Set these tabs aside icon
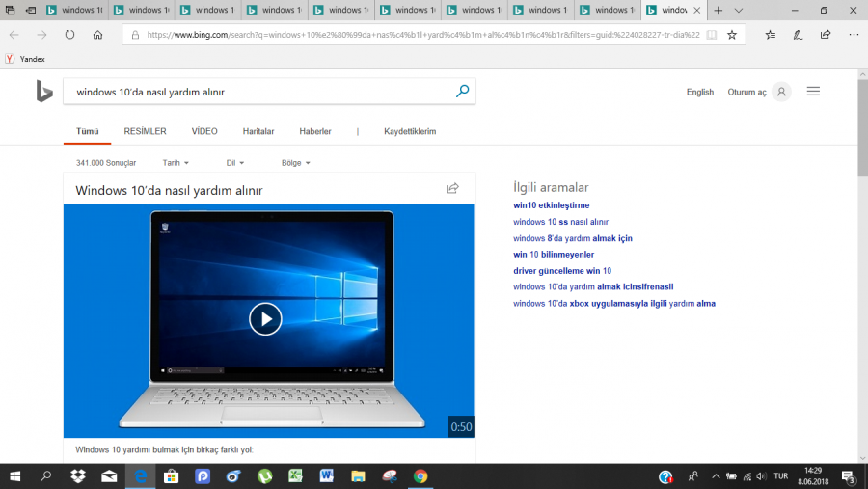Screen dimensions: 868x489 pyautogui.click(x=31, y=10)
